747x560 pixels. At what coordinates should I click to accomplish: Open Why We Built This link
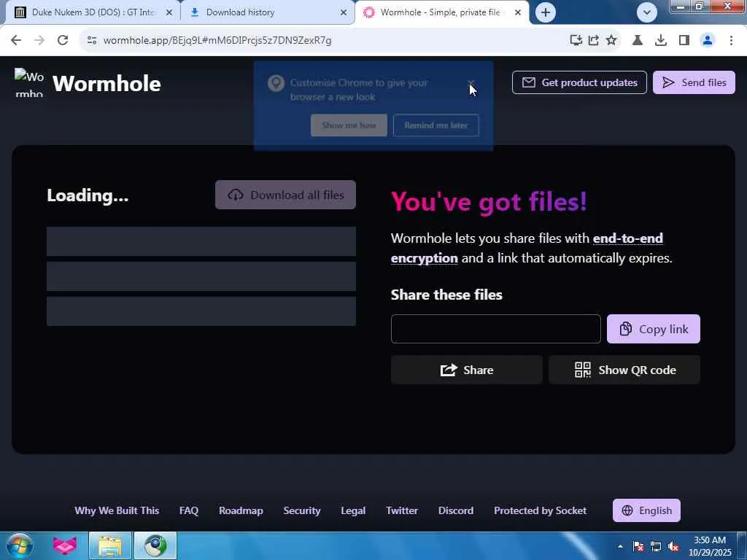coord(117,510)
